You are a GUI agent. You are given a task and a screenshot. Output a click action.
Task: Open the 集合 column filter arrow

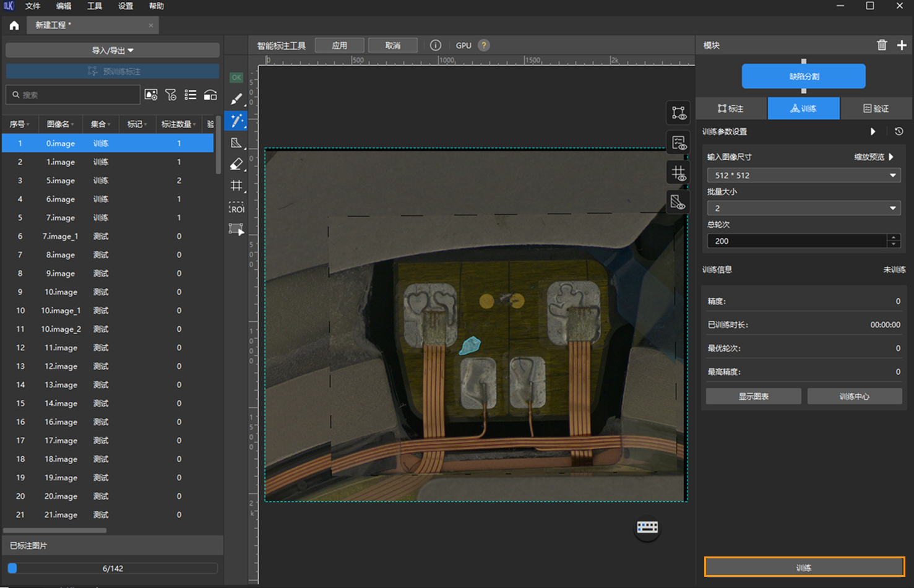click(x=109, y=124)
